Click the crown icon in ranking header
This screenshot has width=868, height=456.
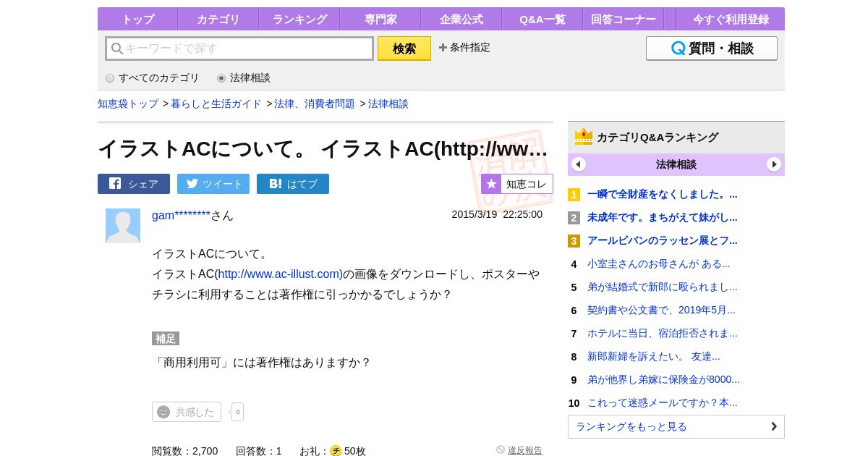pyautogui.click(x=584, y=137)
